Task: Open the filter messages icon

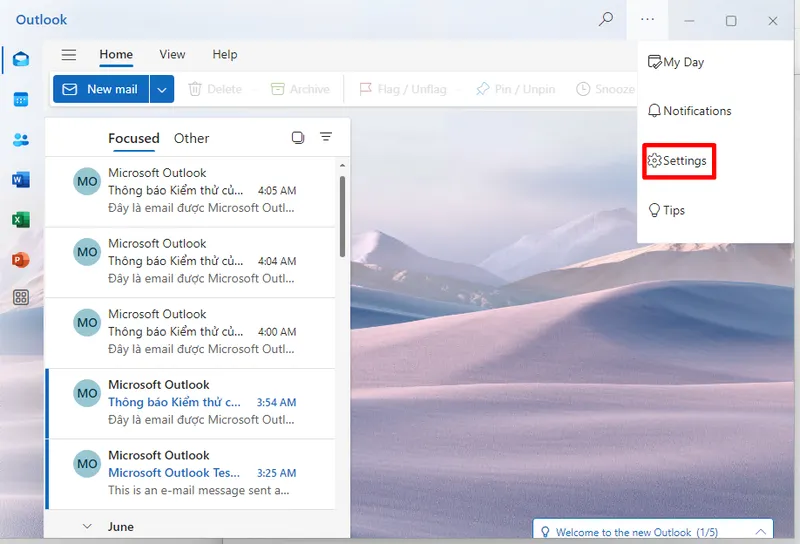Action: 326,136
